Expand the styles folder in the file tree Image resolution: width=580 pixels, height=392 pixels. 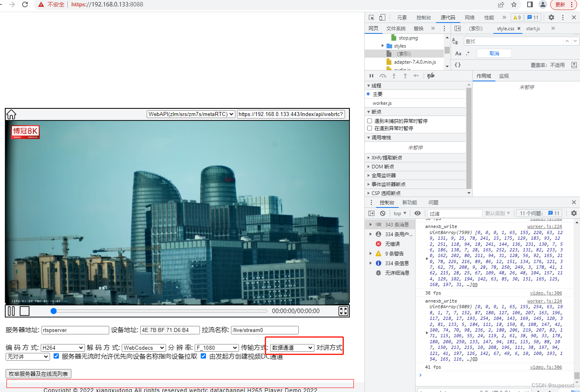coord(383,46)
